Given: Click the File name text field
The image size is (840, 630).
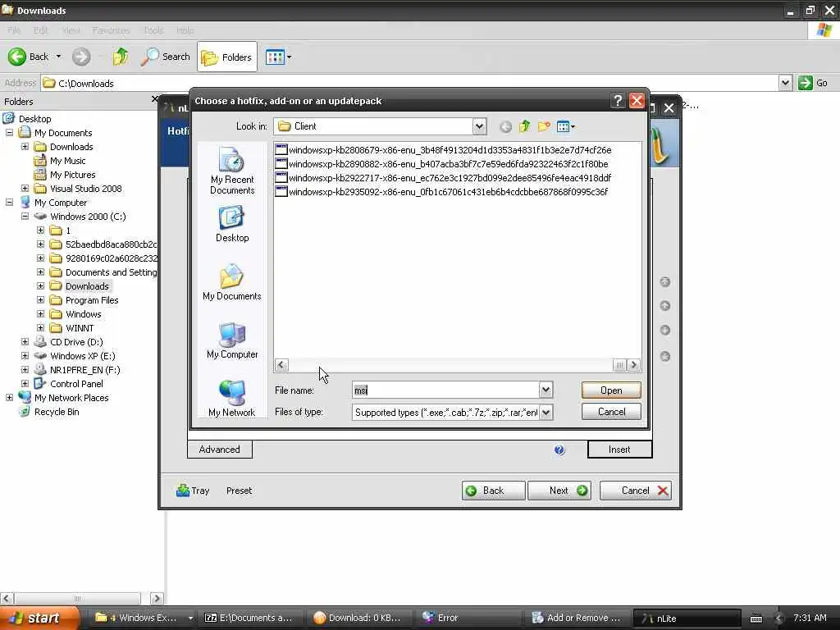Looking at the screenshot, I should (445, 390).
